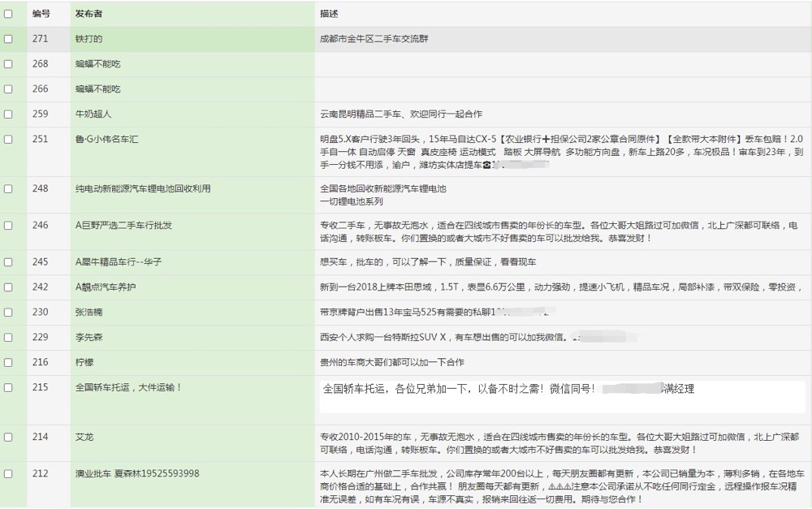
Task: Click publisher 柠檬
Action: point(84,362)
